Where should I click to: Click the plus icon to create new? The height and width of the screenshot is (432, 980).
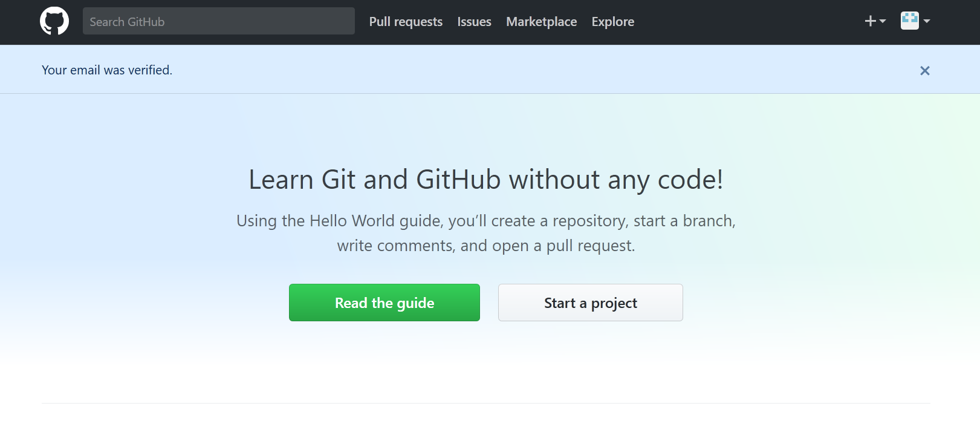coord(870,21)
